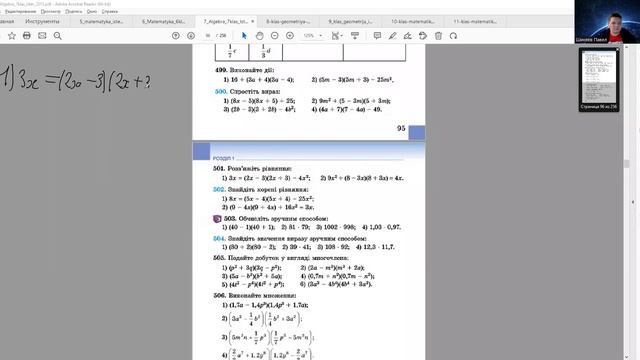Click page number 95 on the page
Screen dimensions: 640x360
tap(401, 128)
